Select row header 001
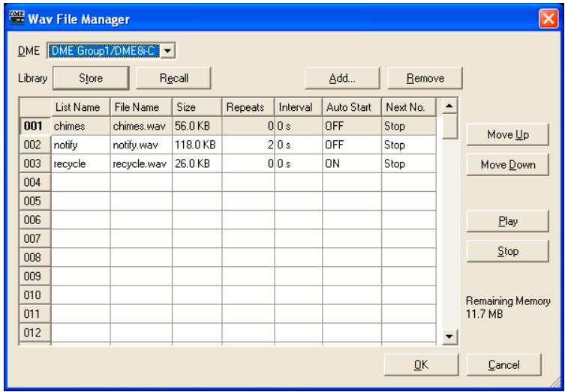The width and height of the screenshot is (565, 392). point(35,126)
